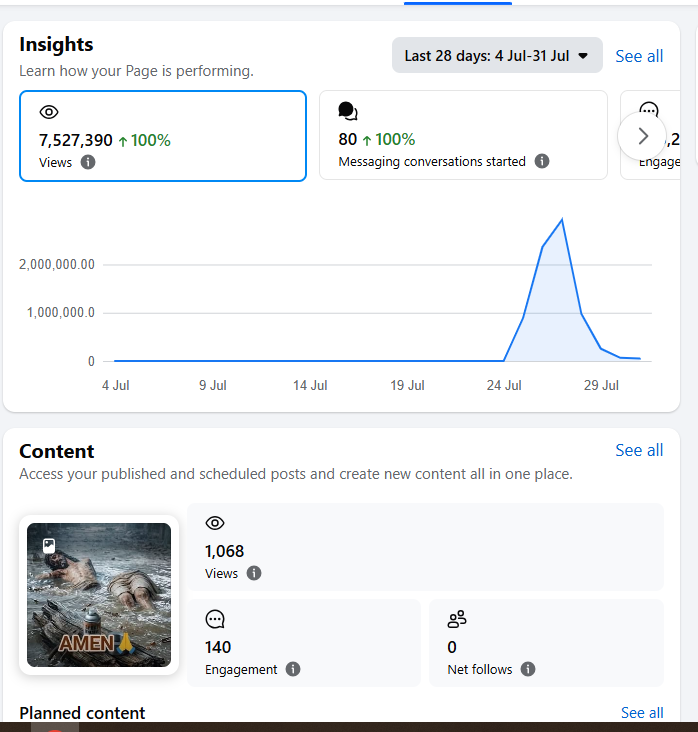Click the 1,068 content views value
This screenshot has height=732, width=698.
click(x=224, y=551)
